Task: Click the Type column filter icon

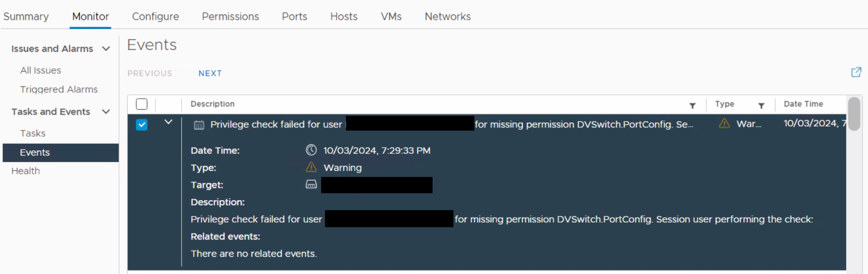Action: [x=761, y=106]
